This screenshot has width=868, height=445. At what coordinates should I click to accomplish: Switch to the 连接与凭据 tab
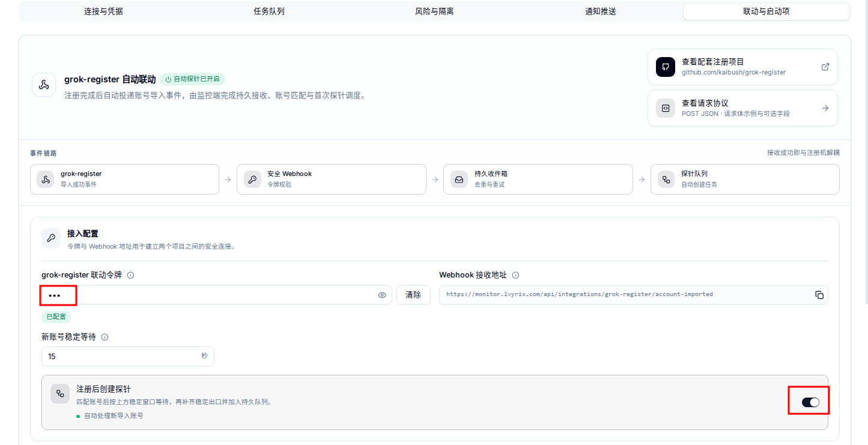103,11
